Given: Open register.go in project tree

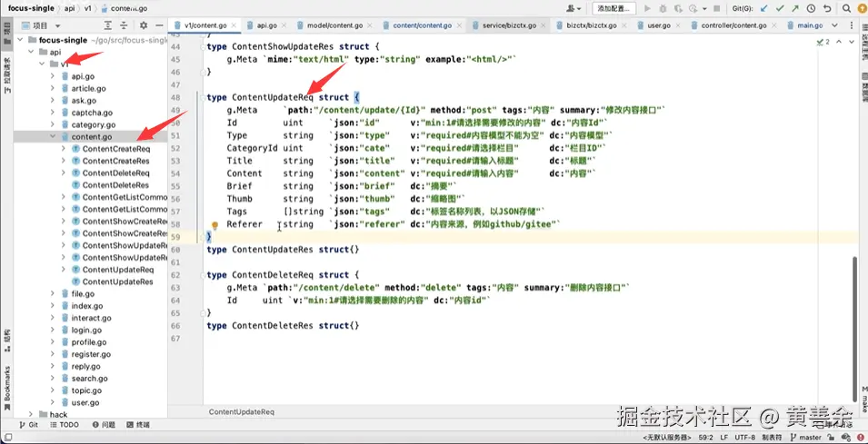Looking at the screenshot, I should pyautogui.click(x=91, y=354).
